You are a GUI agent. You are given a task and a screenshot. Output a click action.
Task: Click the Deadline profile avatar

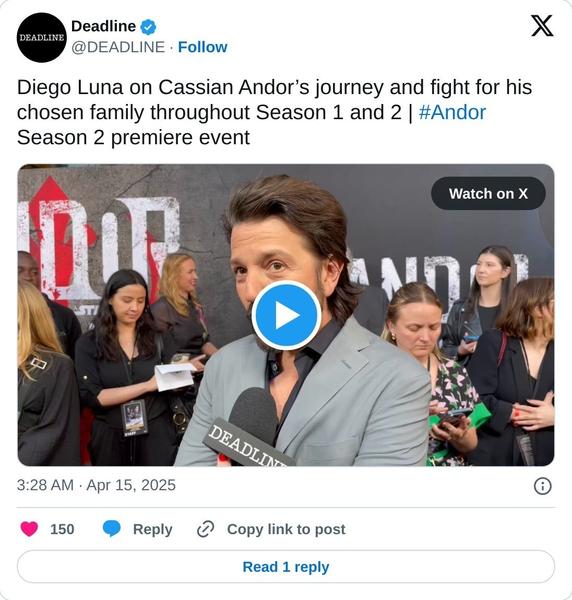point(41,38)
